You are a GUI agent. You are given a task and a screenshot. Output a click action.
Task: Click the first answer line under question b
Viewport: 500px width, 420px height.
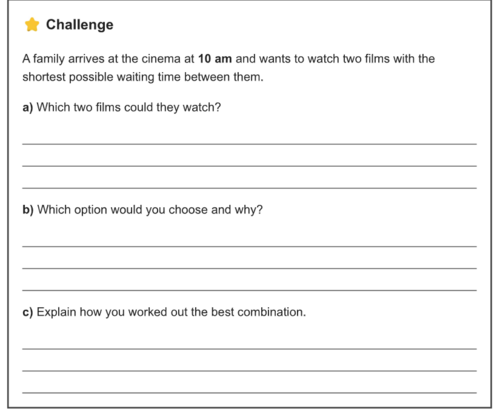pos(249,246)
